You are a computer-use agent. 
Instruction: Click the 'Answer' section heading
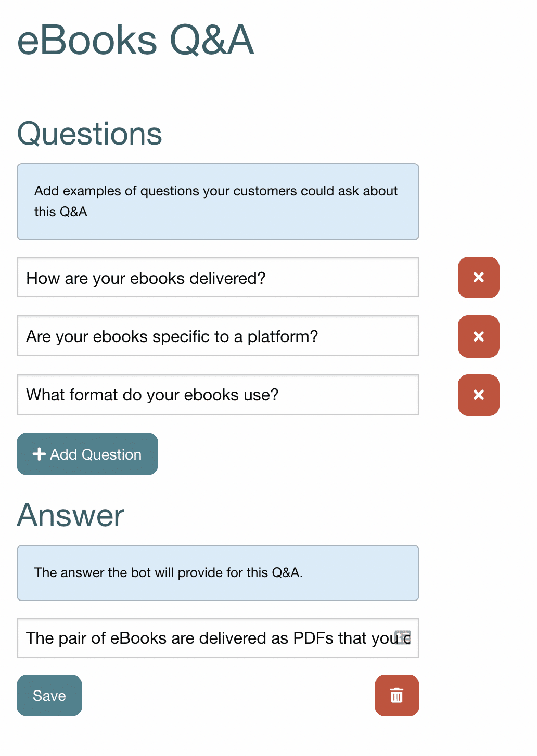pyautogui.click(x=71, y=515)
